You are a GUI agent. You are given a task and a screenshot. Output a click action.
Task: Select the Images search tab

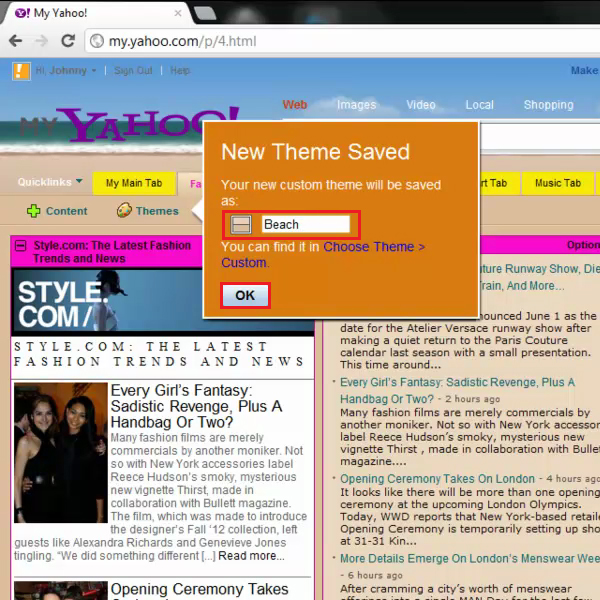357,104
